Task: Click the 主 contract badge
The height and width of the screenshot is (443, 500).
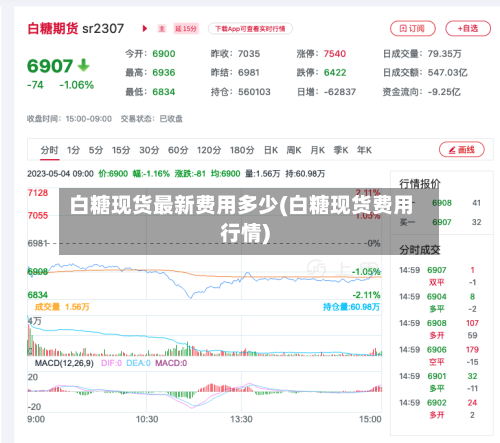Action: [x=162, y=29]
